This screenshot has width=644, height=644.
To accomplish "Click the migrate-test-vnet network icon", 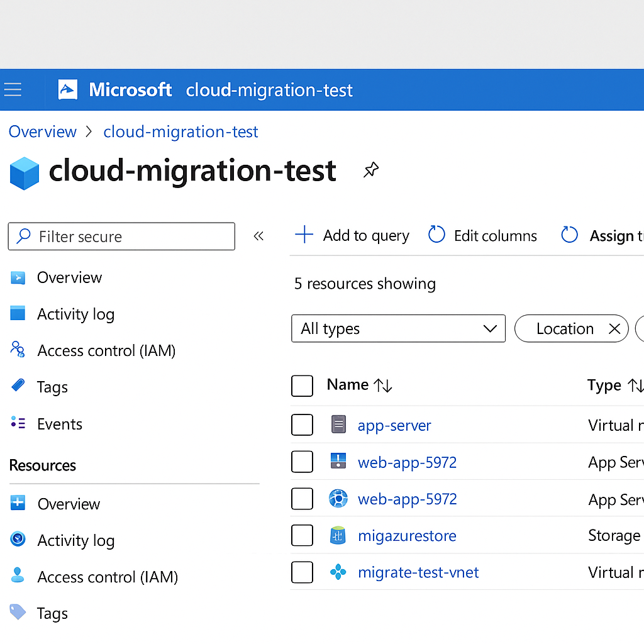I will pos(338,572).
